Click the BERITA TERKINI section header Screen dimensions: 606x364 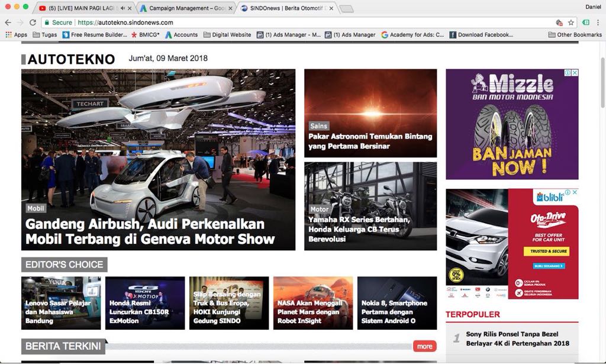pyautogui.click(x=63, y=346)
